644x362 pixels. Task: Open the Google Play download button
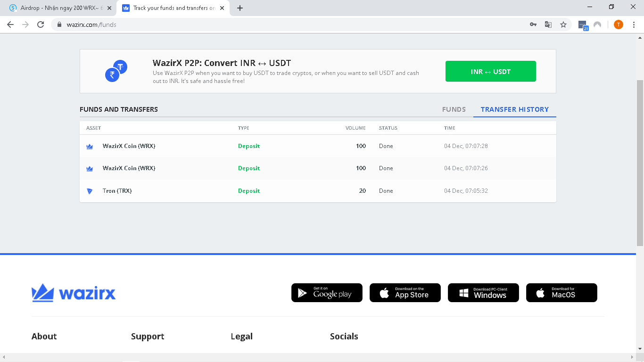327,293
